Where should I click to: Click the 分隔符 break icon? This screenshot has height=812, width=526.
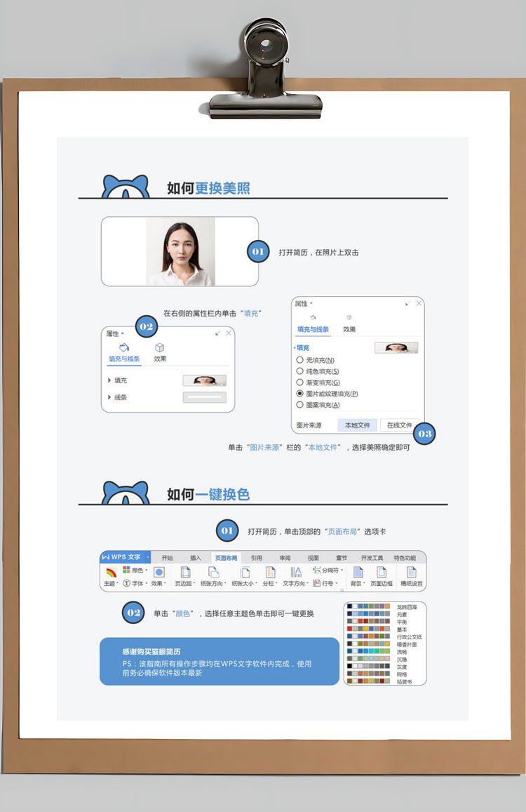click(316, 570)
